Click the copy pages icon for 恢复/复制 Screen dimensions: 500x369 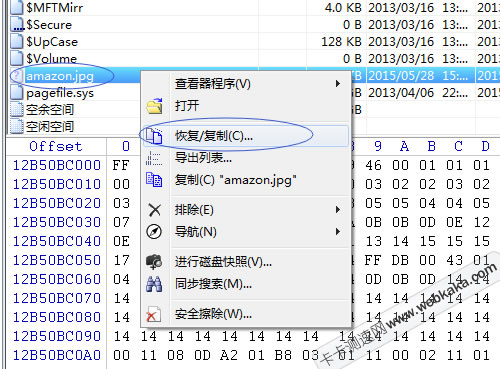pyautogui.click(x=154, y=136)
